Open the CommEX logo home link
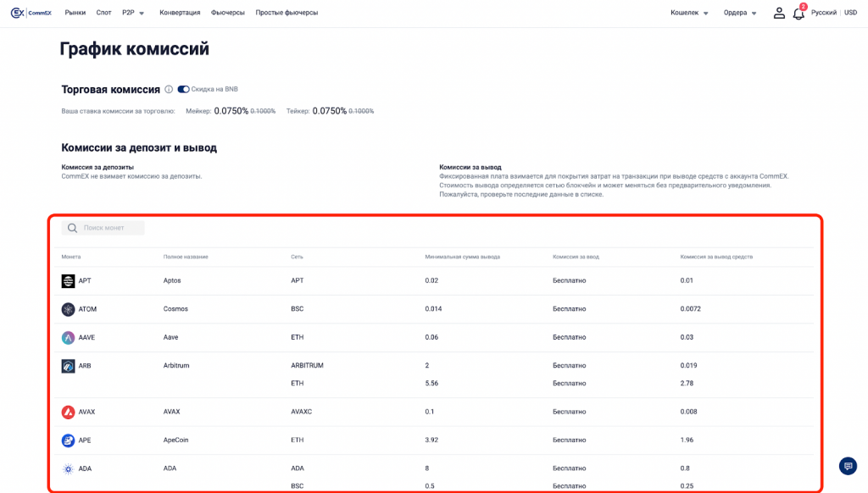This screenshot has height=493, width=868. [x=31, y=13]
